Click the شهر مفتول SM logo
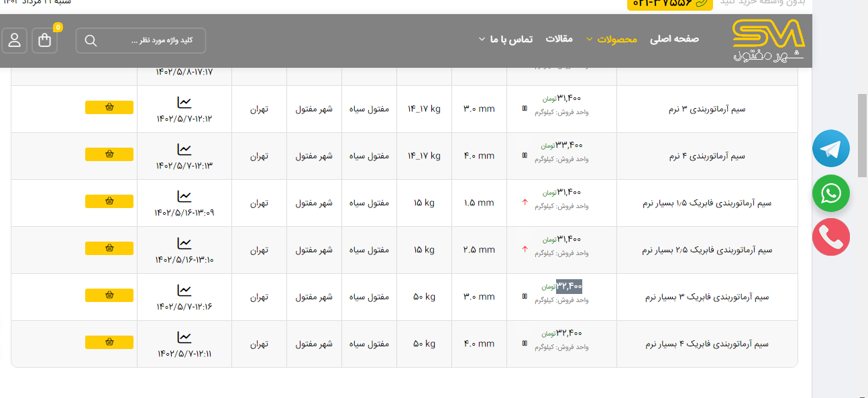The width and height of the screenshot is (868, 398). point(767,40)
